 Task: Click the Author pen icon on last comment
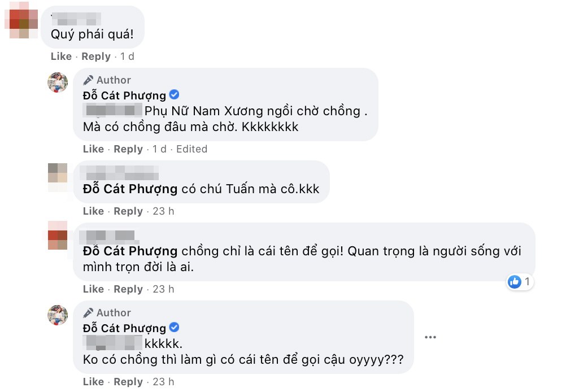tap(89, 312)
